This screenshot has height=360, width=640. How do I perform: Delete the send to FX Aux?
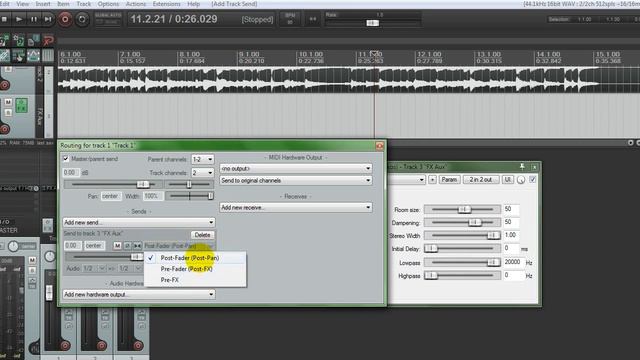pos(202,235)
